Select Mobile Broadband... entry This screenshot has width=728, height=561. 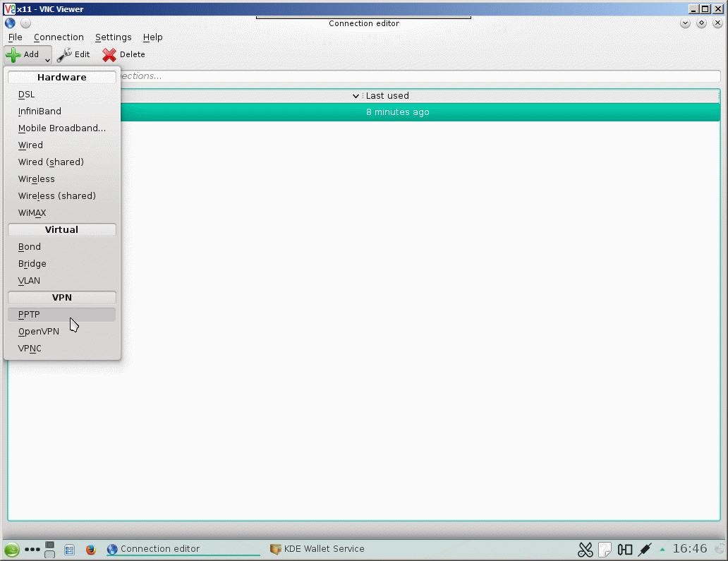click(x=62, y=128)
